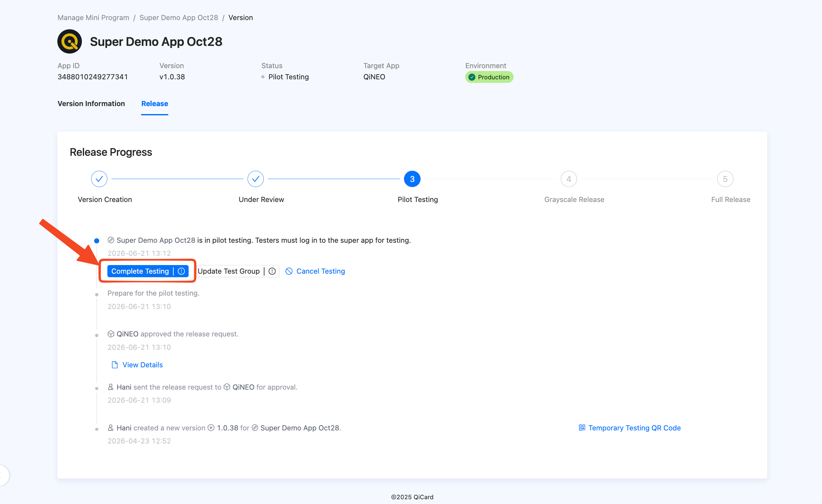Image resolution: width=822 pixels, height=504 pixels.
Task: Select step 5 Full Release circle
Action: [x=725, y=179]
